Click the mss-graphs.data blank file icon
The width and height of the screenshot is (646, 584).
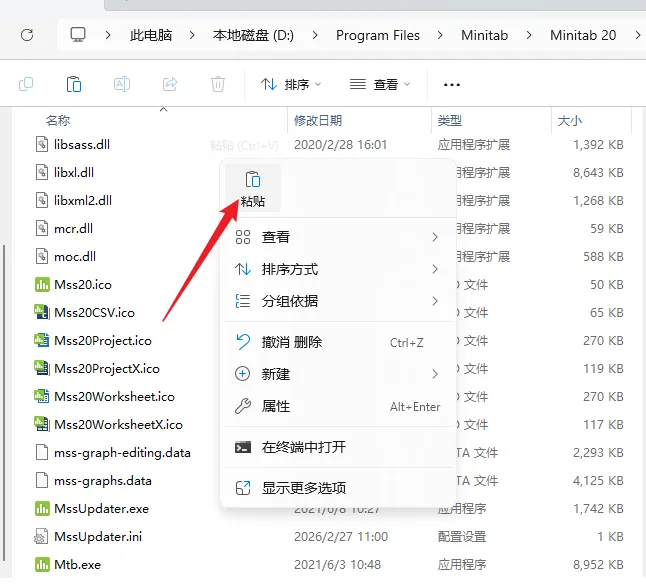tap(42, 481)
